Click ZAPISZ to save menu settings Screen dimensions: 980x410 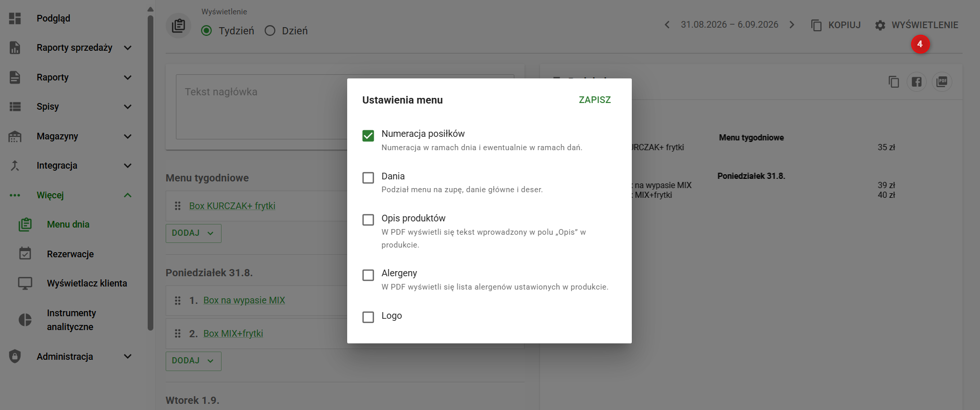pyautogui.click(x=595, y=100)
